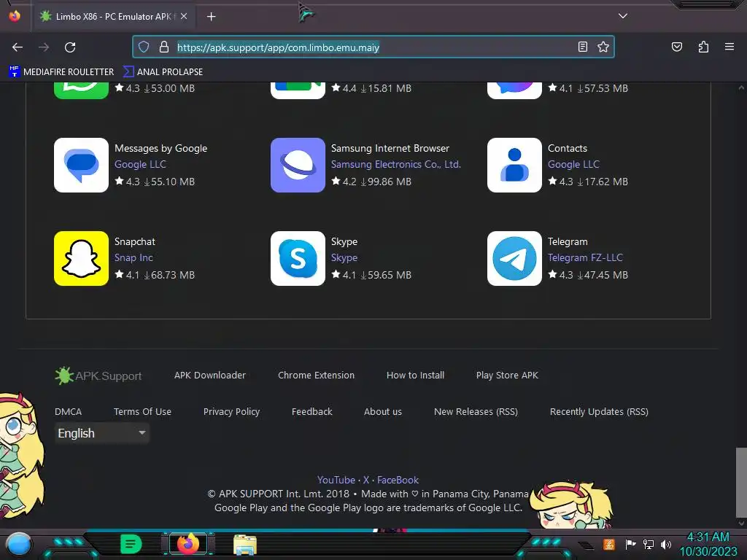
Task: Open the ANAL PROLAPSE bookmark
Action: click(163, 72)
